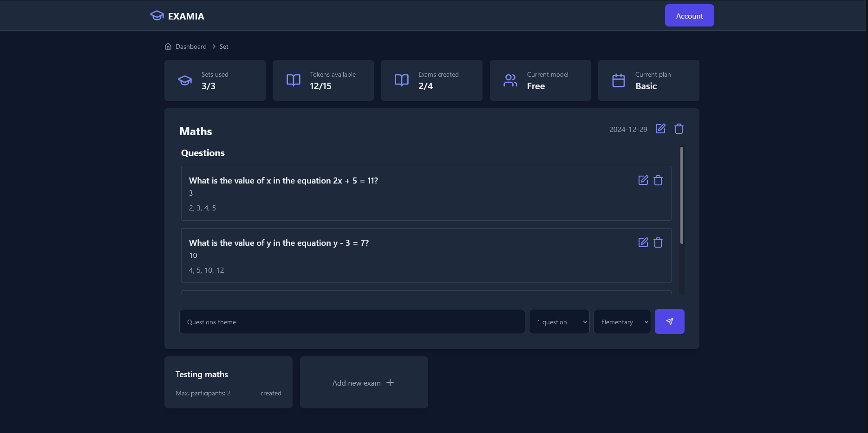Click the EXAMIA graduation cap logo
Screen dimensions: 868x433
(x=157, y=16)
